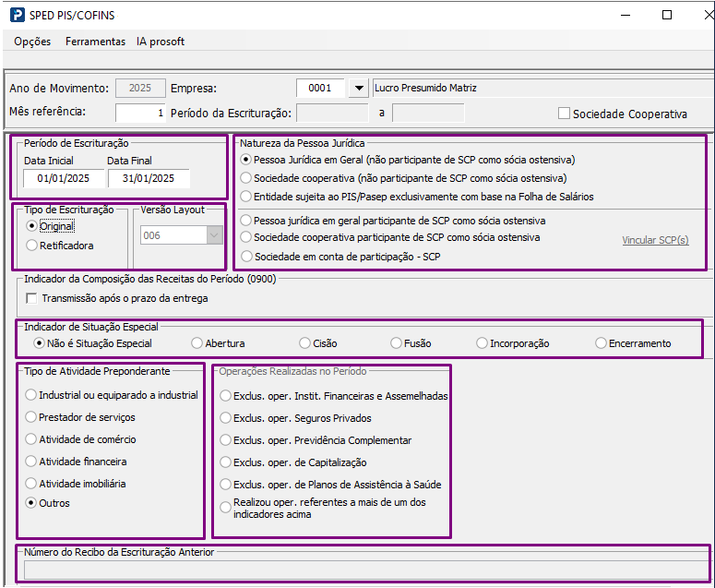The height and width of the screenshot is (588, 715).
Task: Select Sociedade em conta de participação - SCP
Action: [245, 256]
